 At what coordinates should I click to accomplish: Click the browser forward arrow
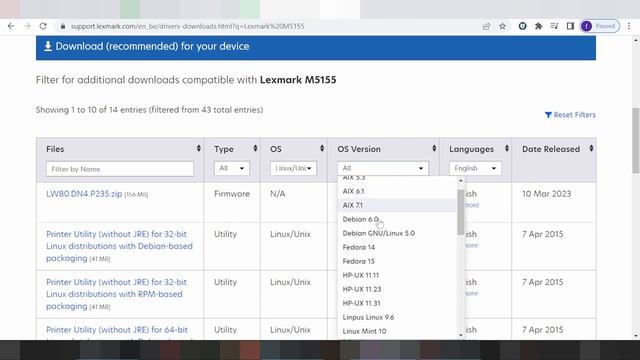[27, 26]
